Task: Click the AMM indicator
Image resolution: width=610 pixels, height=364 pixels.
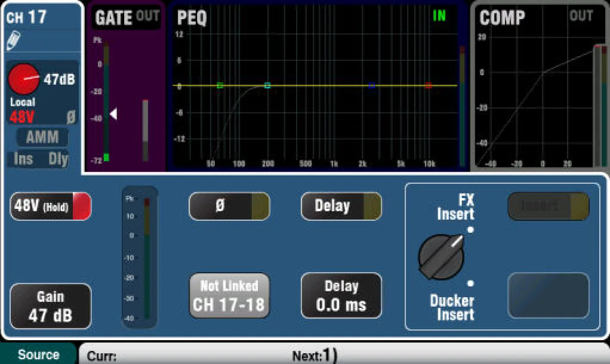Action: (x=42, y=137)
